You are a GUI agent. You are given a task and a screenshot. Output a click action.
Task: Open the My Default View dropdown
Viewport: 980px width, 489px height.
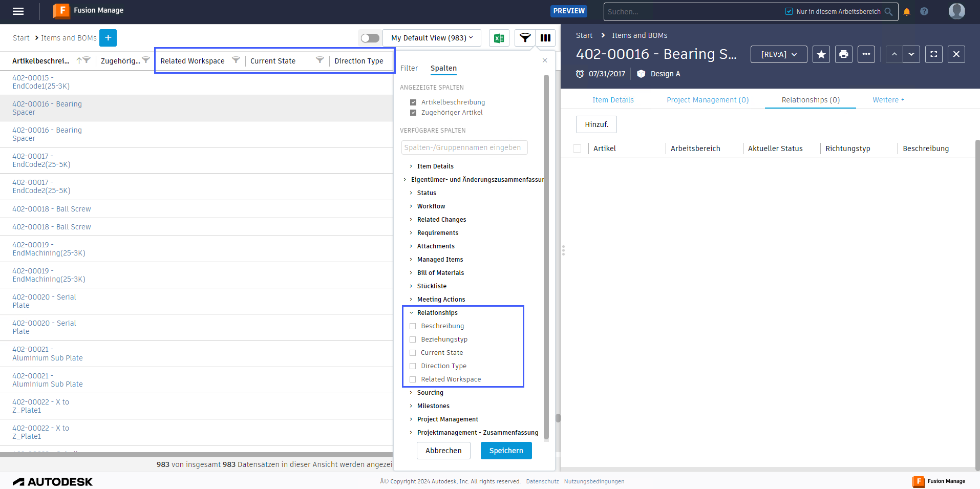(x=432, y=38)
